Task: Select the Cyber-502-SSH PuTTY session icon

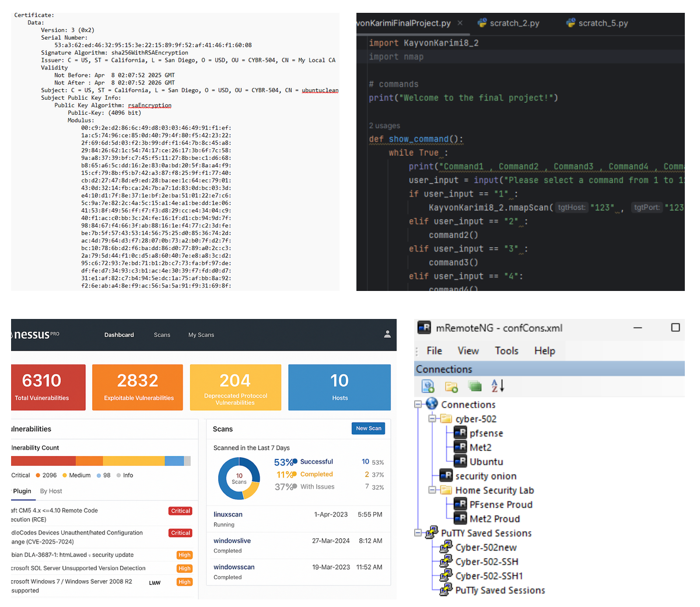Action: [x=446, y=562]
